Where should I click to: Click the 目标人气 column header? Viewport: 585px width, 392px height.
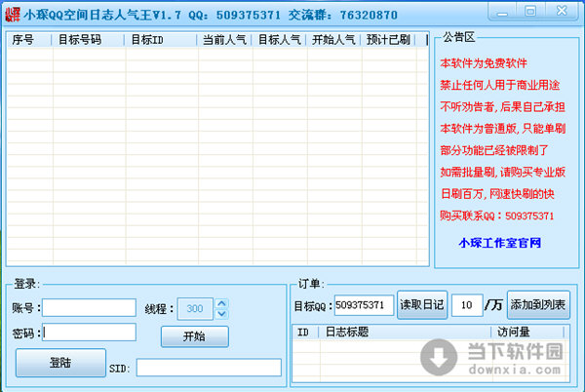click(x=279, y=40)
